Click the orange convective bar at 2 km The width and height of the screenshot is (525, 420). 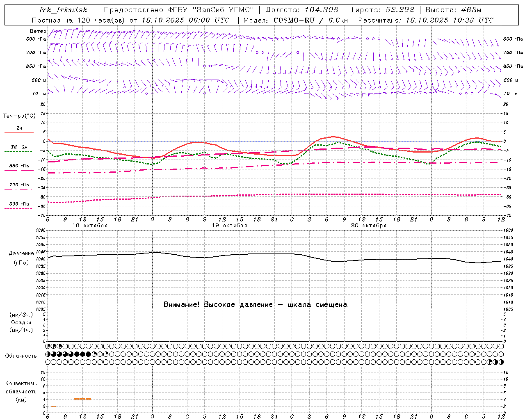click(x=53, y=406)
